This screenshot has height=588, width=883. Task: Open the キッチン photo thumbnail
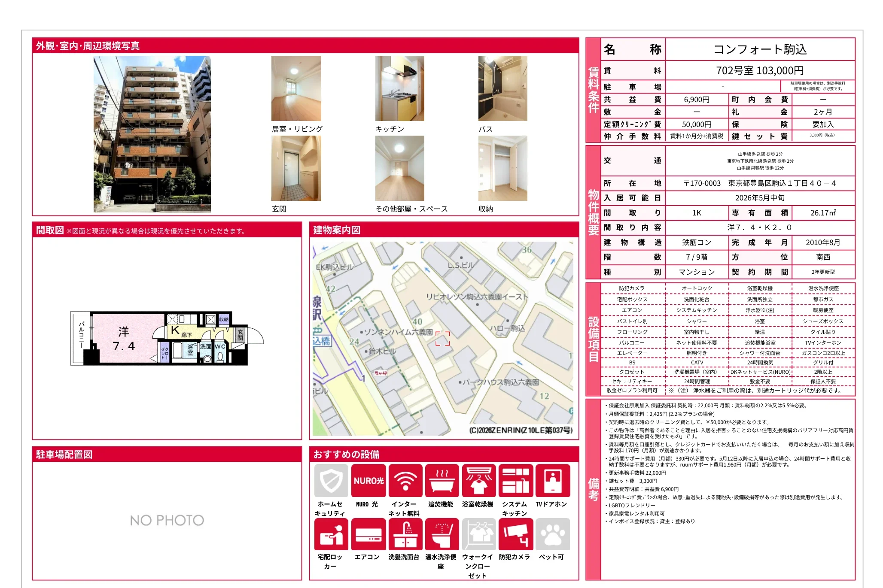point(399,88)
